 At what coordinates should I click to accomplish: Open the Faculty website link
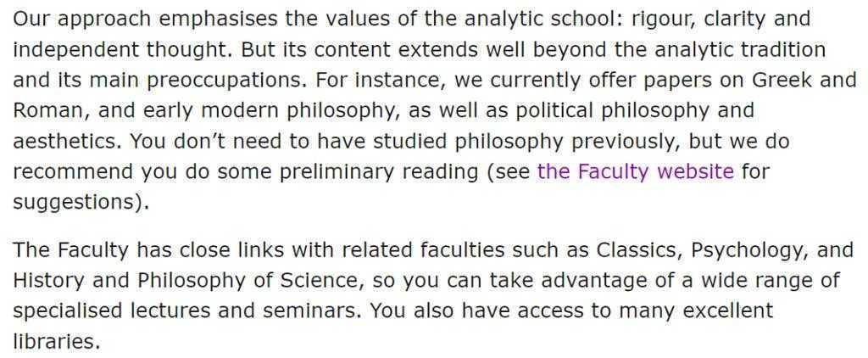[x=635, y=171]
